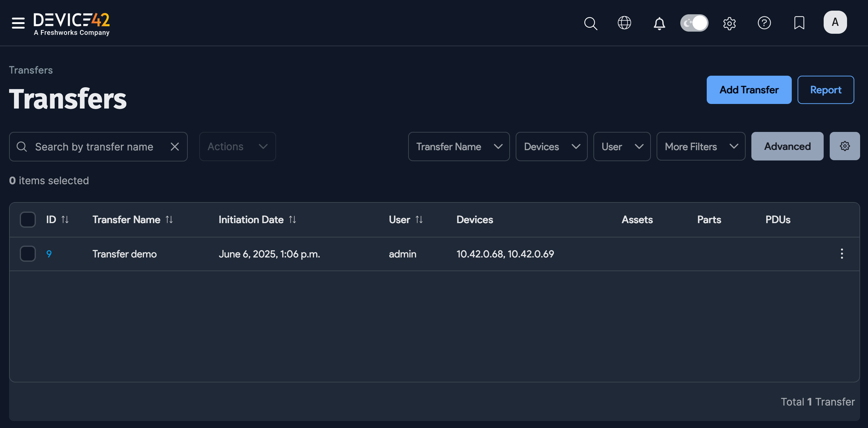Open the bookmarks icon

799,23
